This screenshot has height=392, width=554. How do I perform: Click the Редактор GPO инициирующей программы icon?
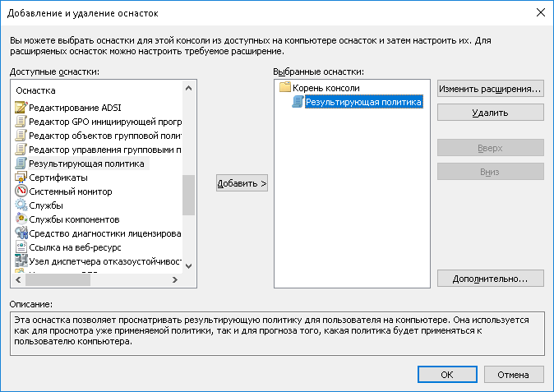pyautogui.click(x=21, y=122)
